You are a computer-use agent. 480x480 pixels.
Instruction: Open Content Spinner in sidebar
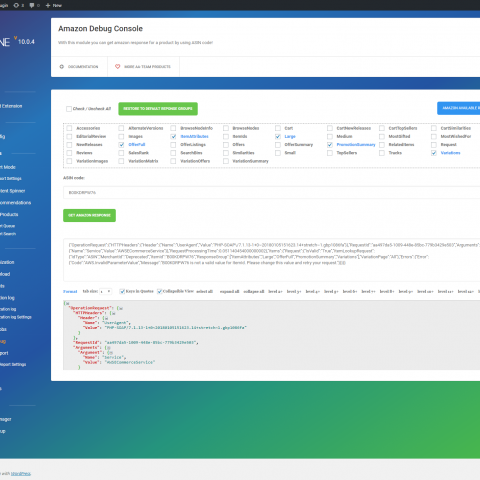pyautogui.click(x=12, y=191)
